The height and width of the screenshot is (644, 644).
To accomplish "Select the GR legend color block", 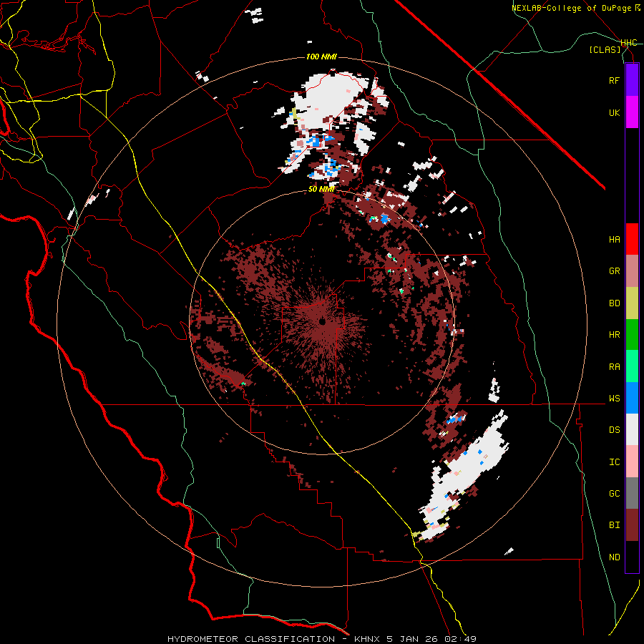I will pos(632,270).
